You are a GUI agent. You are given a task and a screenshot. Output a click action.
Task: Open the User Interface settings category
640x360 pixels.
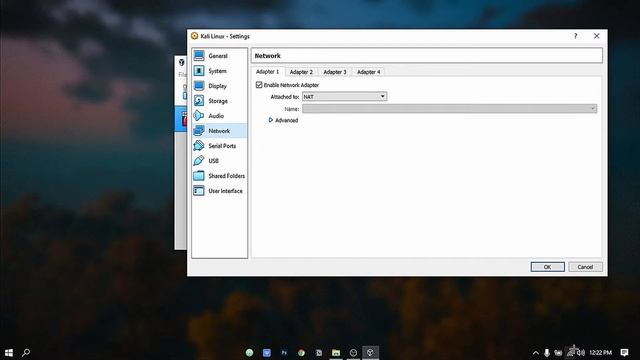click(x=219, y=191)
